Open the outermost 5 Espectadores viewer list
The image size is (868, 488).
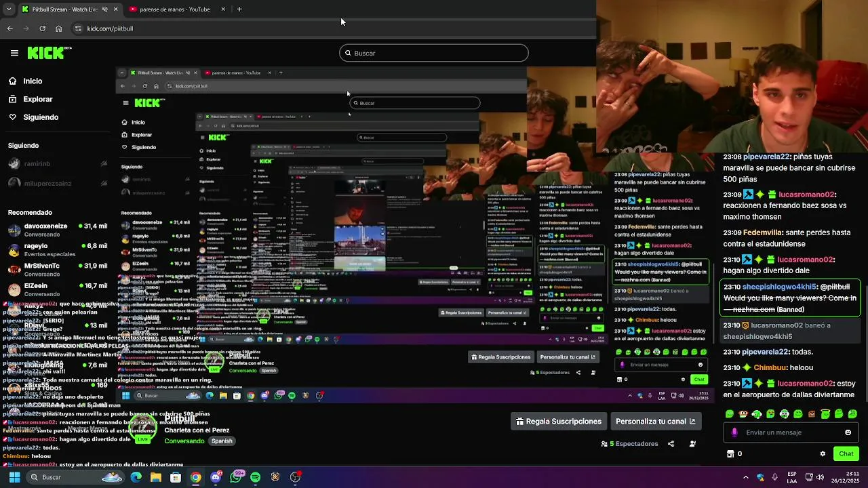click(x=630, y=444)
